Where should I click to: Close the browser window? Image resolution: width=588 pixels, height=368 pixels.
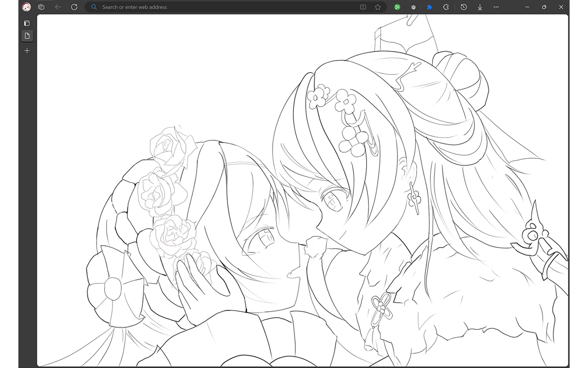tap(561, 7)
